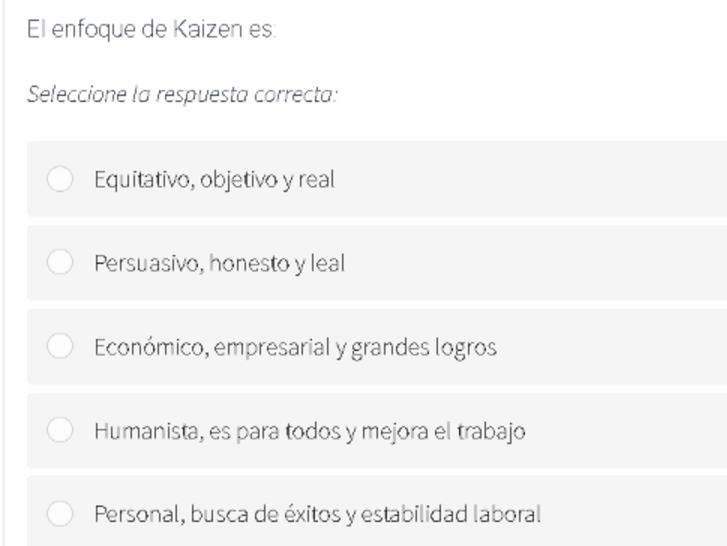Click the instruction 'Seleccione la respuesta correcta:'
This screenshot has height=546, width=727.
182,95
